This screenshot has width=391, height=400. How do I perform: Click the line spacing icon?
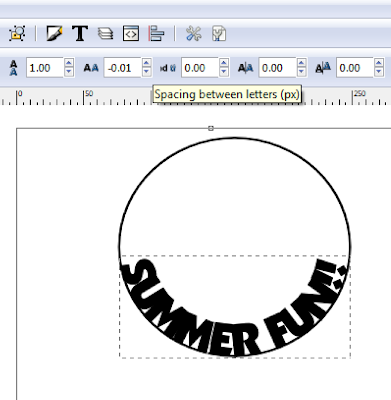click(13, 68)
